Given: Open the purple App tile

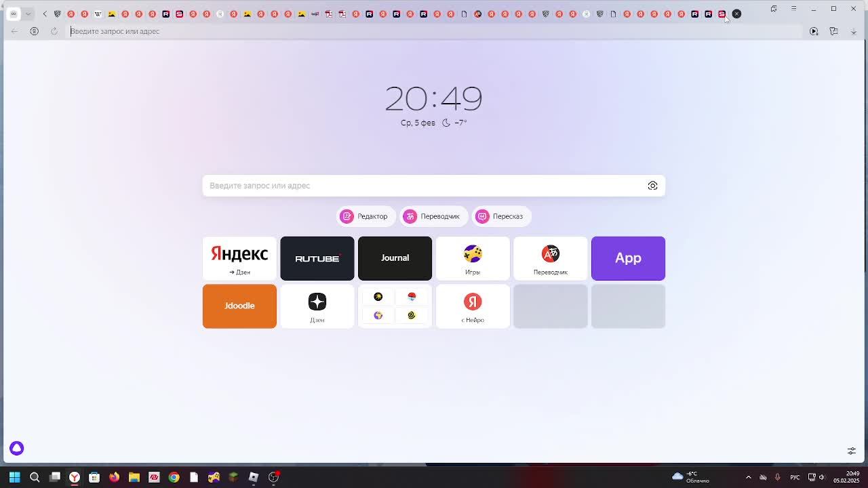Looking at the screenshot, I should click(628, 258).
